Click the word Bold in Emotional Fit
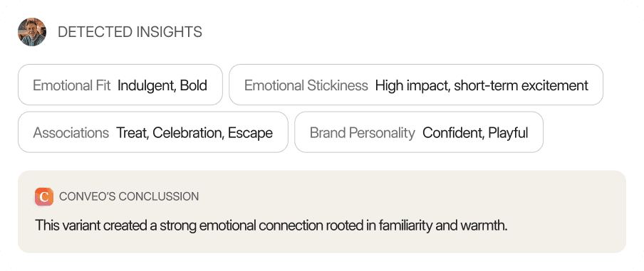The width and height of the screenshot is (644, 271). click(194, 85)
